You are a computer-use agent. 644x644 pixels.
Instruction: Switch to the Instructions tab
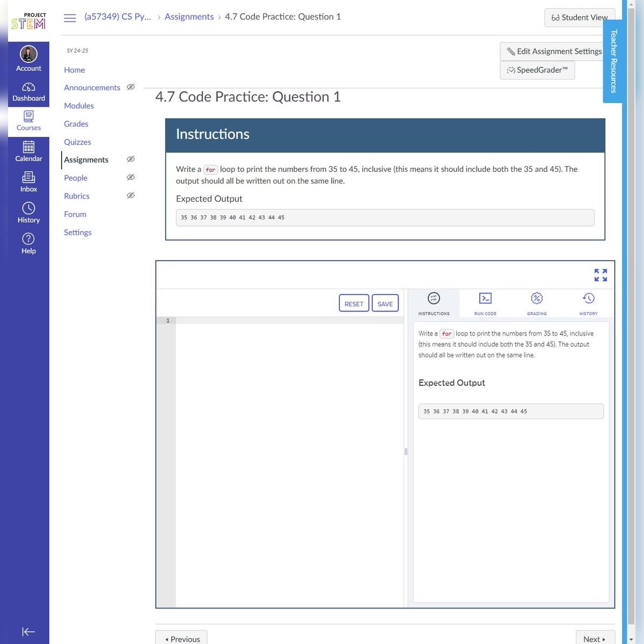433,298
